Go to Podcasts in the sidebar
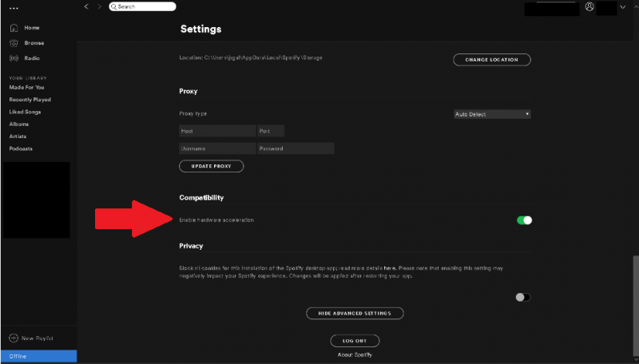 pyautogui.click(x=20, y=148)
